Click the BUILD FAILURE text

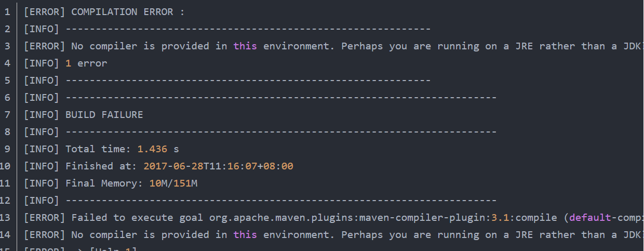(104, 114)
